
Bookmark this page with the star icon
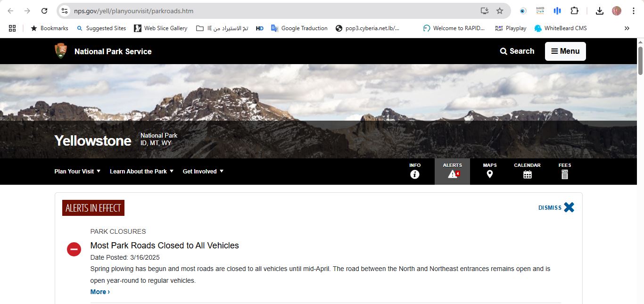(x=500, y=11)
